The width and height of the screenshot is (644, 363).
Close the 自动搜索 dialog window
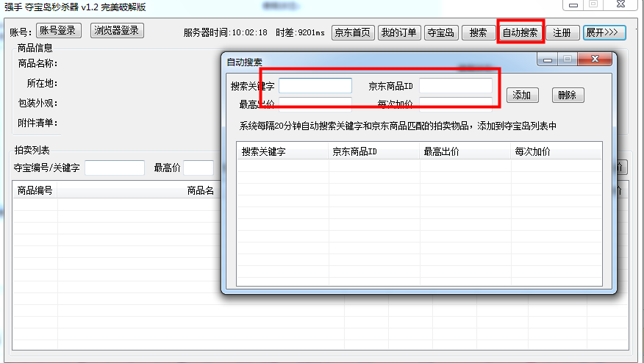click(x=596, y=60)
